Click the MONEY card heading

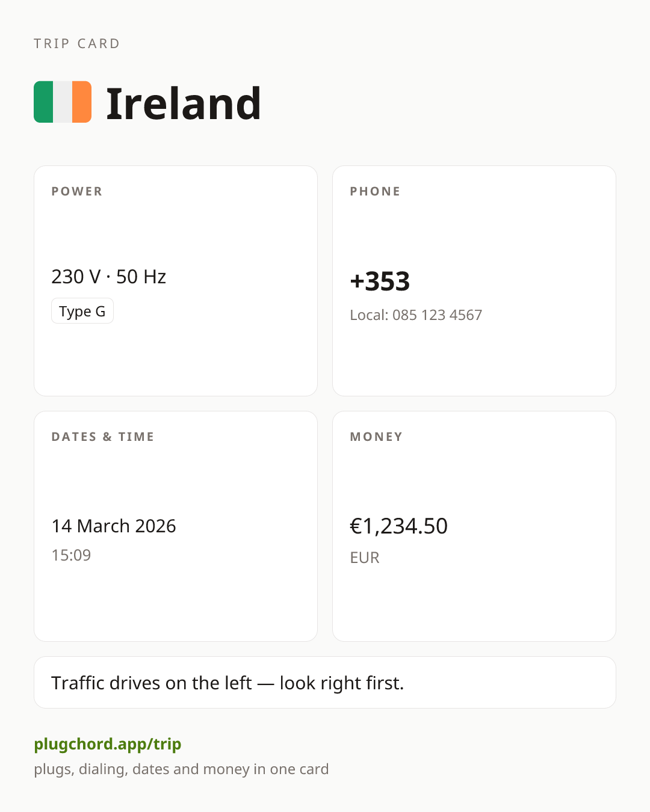pyautogui.click(x=377, y=437)
